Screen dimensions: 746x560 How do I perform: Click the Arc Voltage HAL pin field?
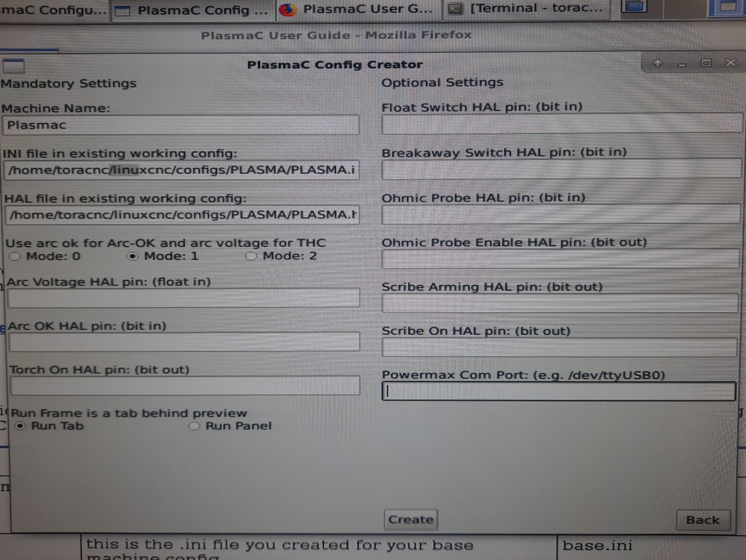(184, 298)
